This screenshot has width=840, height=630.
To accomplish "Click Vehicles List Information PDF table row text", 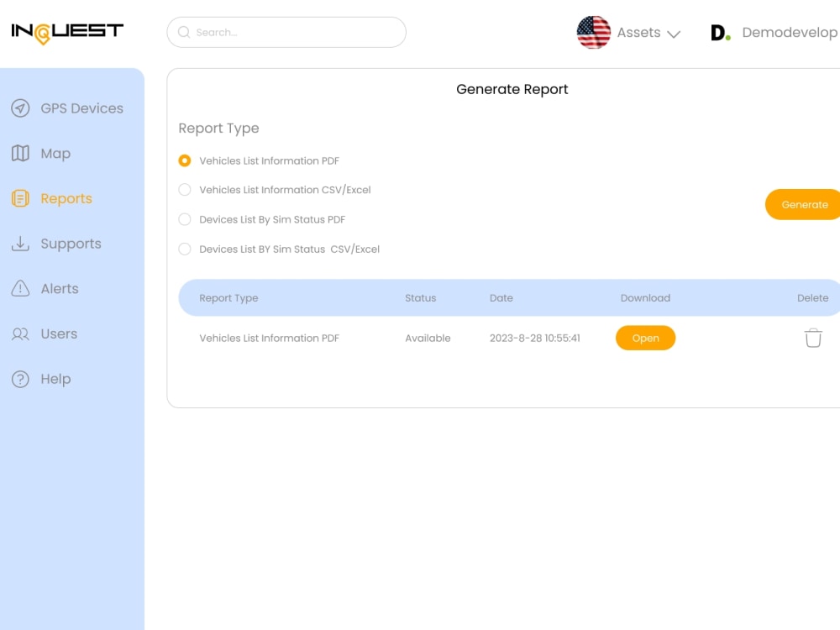I will [269, 338].
